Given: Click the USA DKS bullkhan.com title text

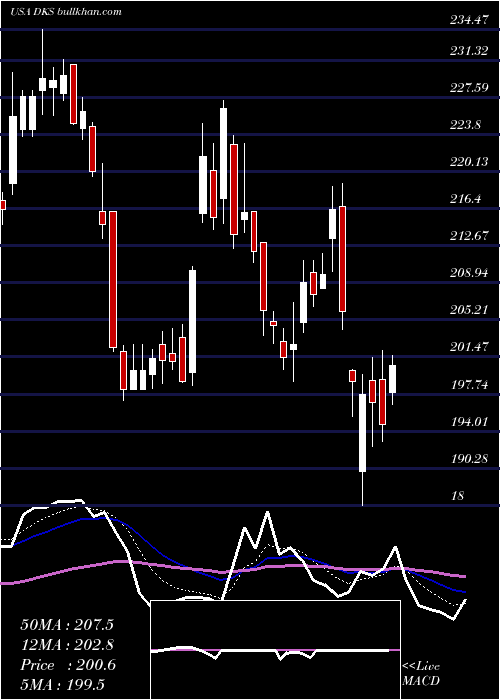Looking at the screenshot, I should pos(66,12).
